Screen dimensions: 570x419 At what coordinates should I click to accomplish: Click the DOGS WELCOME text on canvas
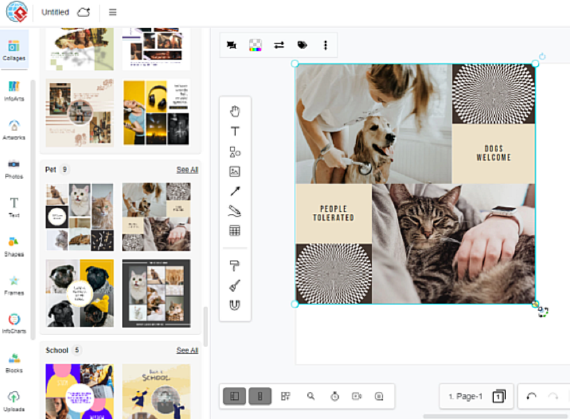494,153
